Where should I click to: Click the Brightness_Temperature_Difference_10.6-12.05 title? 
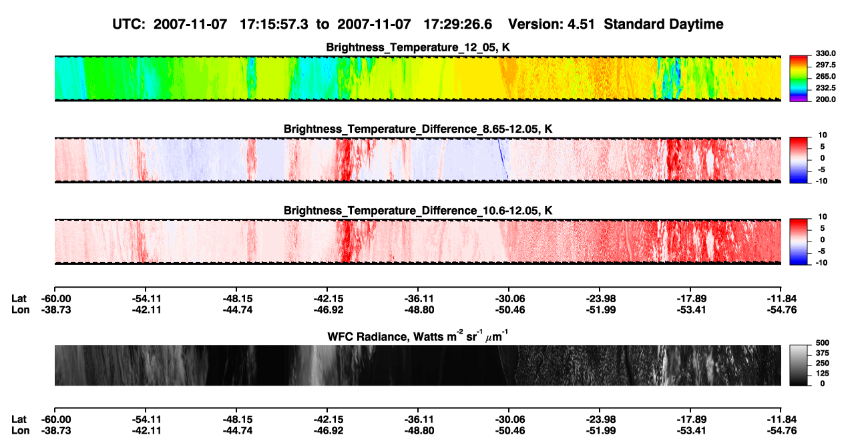tap(418, 211)
